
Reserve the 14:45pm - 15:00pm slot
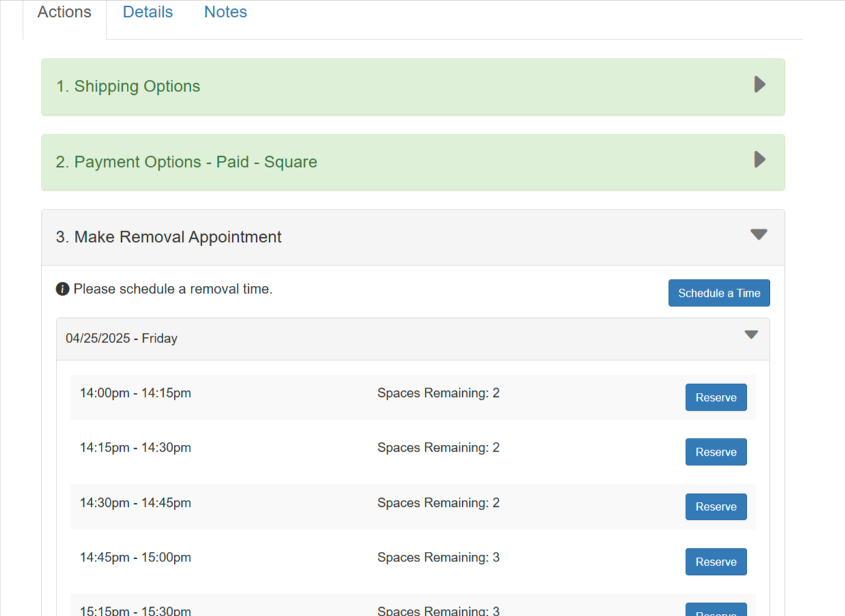715,562
